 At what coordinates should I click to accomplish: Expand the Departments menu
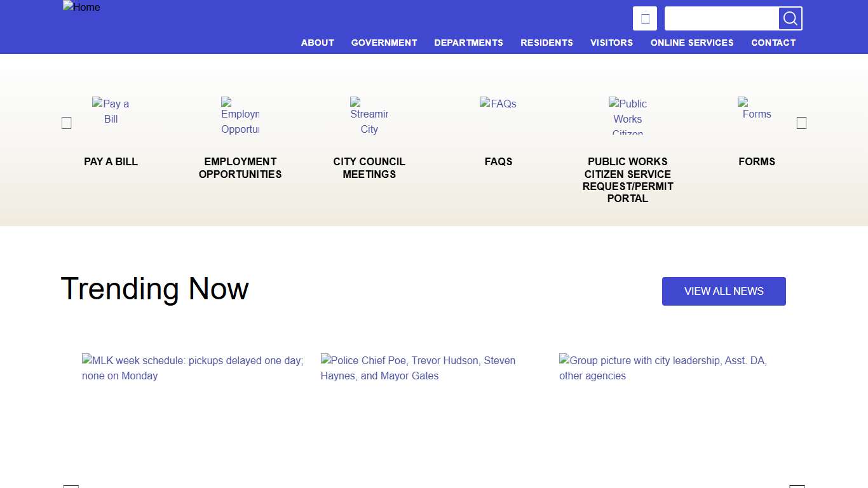point(468,43)
